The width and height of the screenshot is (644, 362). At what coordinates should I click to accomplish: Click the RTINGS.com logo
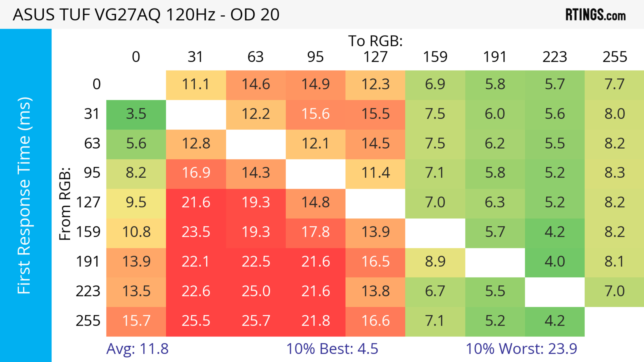tap(595, 15)
